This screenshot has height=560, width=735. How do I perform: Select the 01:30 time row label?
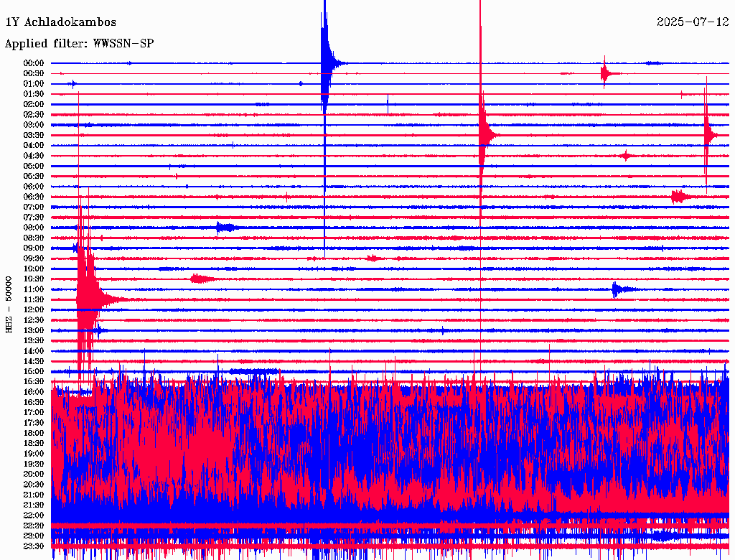[x=34, y=94]
